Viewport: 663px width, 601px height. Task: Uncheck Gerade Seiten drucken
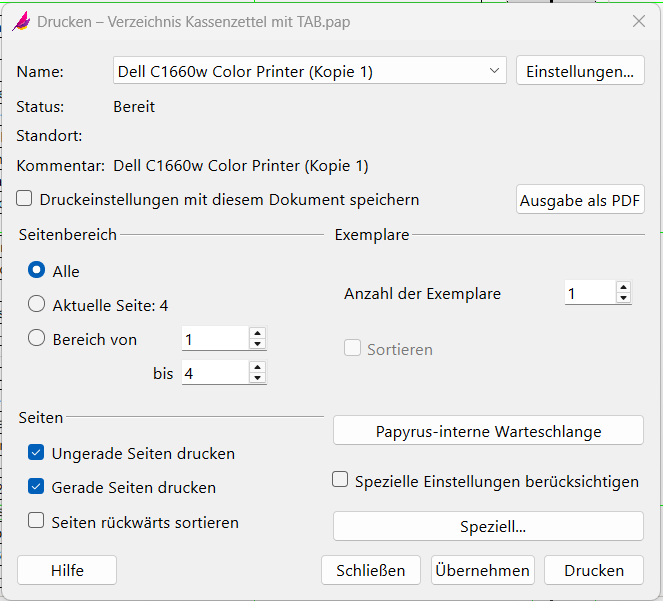pos(36,488)
